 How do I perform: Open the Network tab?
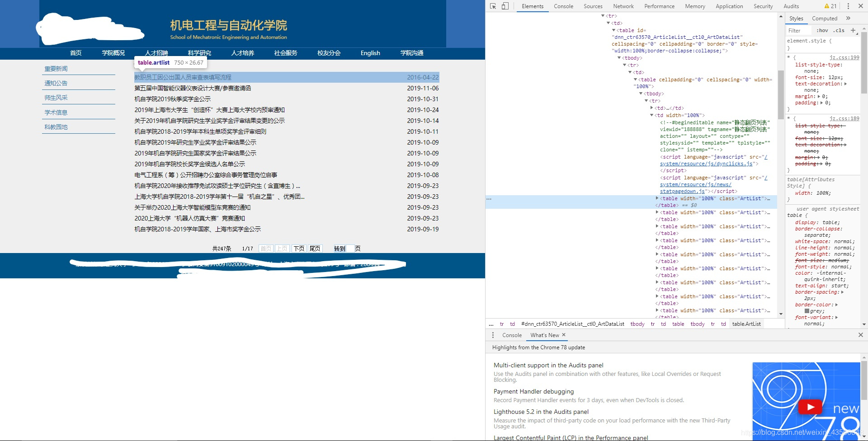coord(623,6)
